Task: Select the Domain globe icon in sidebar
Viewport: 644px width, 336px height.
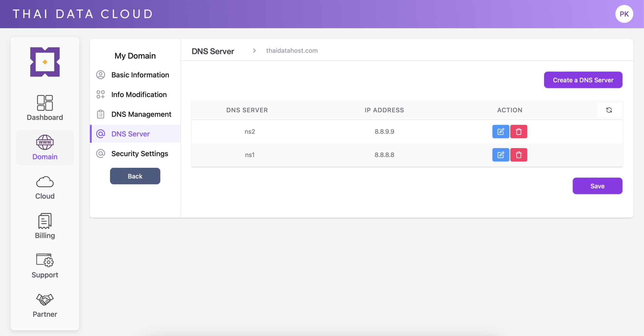Action: (45, 142)
